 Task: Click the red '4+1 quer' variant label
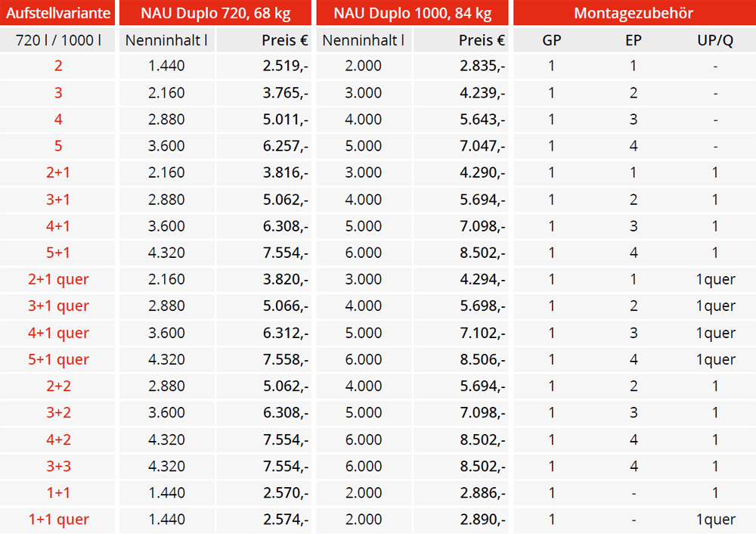point(58,333)
